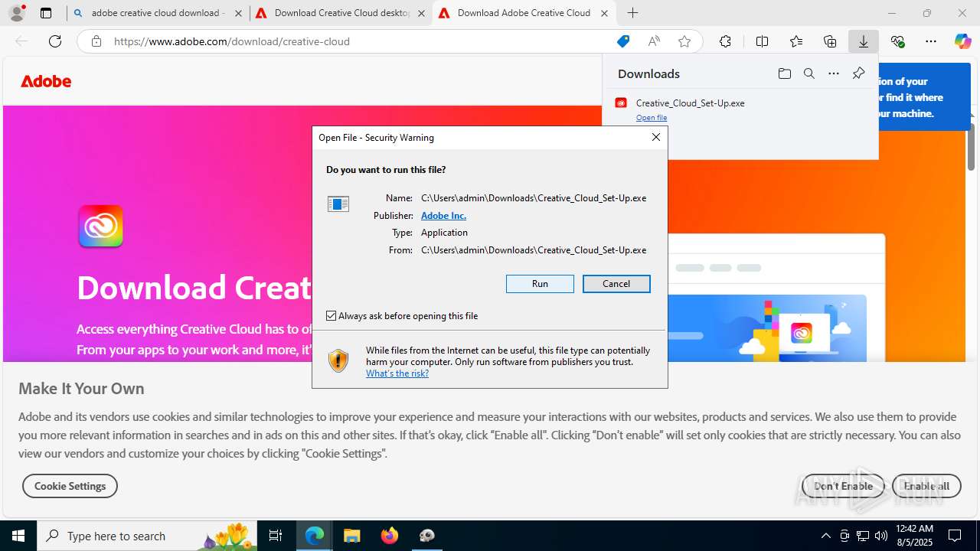Viewport: 980px width, 551px height.
Task: Click the browser refresh icon
Action: pyautogui.click(x=55, y=41)
